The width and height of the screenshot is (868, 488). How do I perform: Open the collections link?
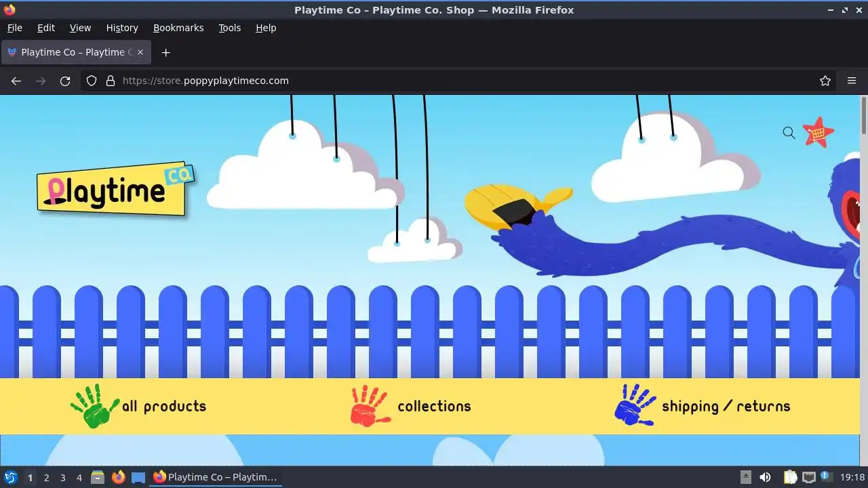(434, 406)
